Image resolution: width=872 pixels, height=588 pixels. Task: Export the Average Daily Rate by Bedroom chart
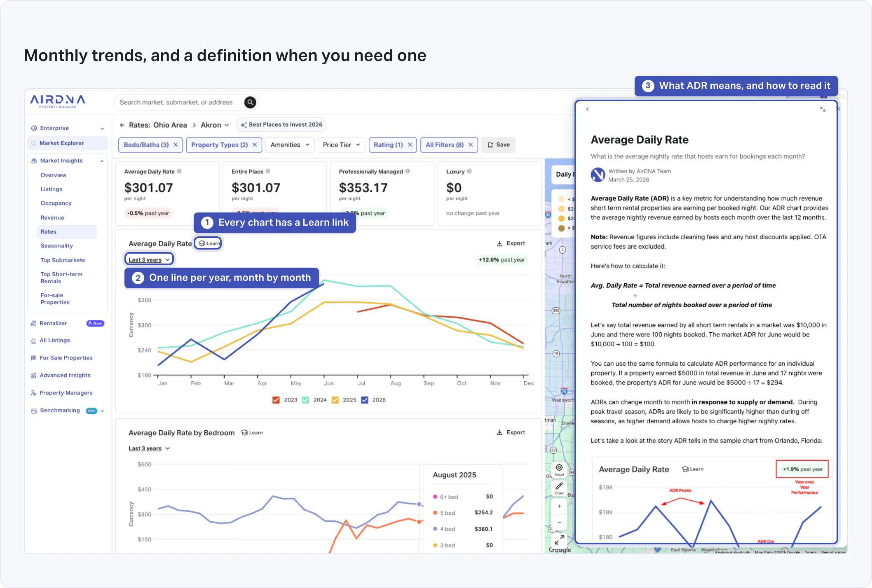click(x=511, y=432)
